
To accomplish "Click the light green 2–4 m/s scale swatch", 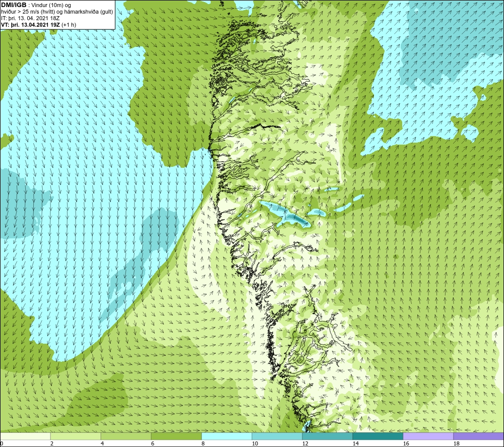I will pyautogui.click(x=76, y=436).
